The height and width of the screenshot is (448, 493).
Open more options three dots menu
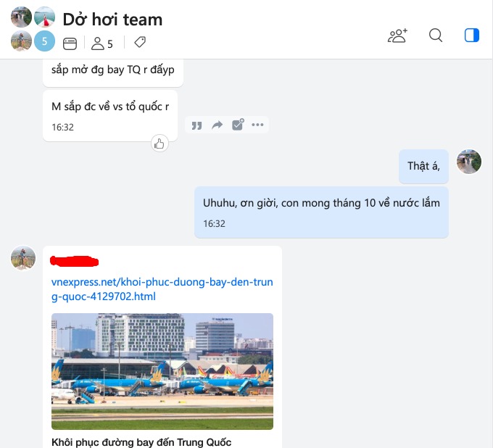coord(257,125)
